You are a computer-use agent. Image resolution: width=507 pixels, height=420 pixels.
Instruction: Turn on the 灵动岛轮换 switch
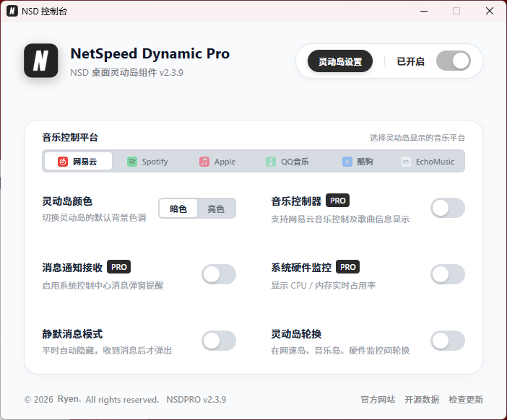pyautogui.click(x=448, y=341)
